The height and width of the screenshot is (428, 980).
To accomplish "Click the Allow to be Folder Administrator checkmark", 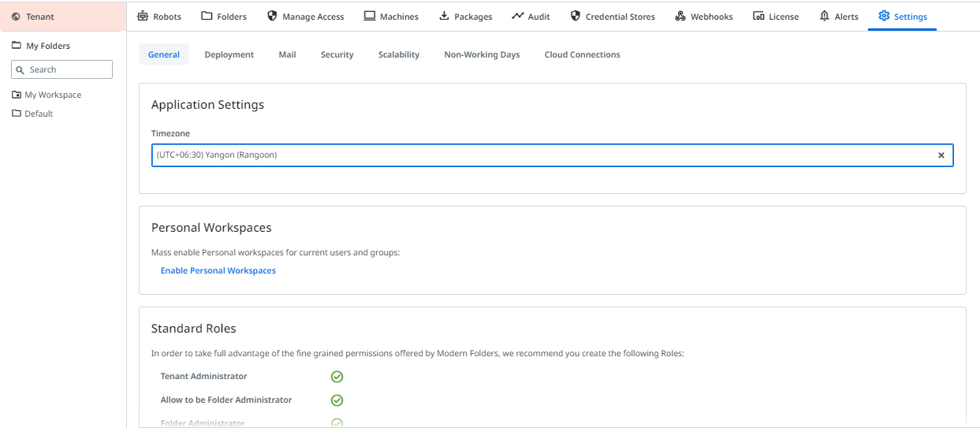I will pos(337,400).
